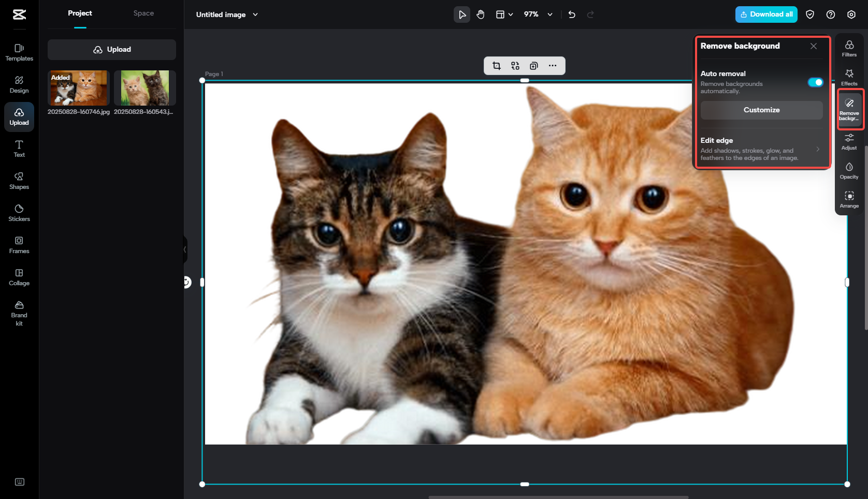This screenshot has width=868, height=499.
Task: Expand the Edit edge options
Action: tap(818, 149)
